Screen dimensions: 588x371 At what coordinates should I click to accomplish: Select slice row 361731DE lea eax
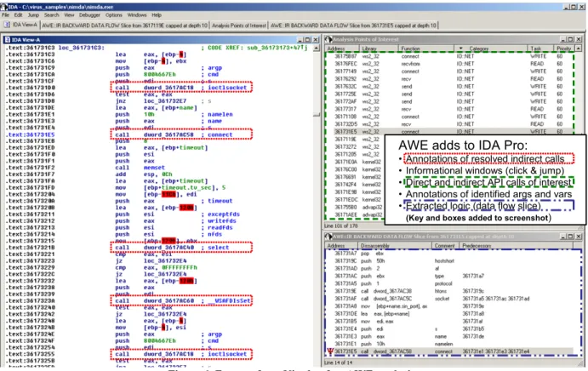coord(449,314)
